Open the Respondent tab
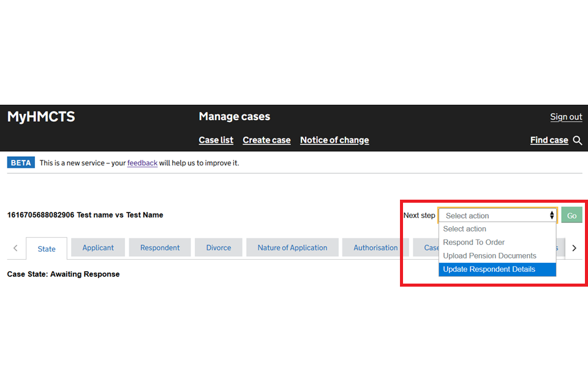Viewport: 588px width, 392px height. tap(160, 247)
